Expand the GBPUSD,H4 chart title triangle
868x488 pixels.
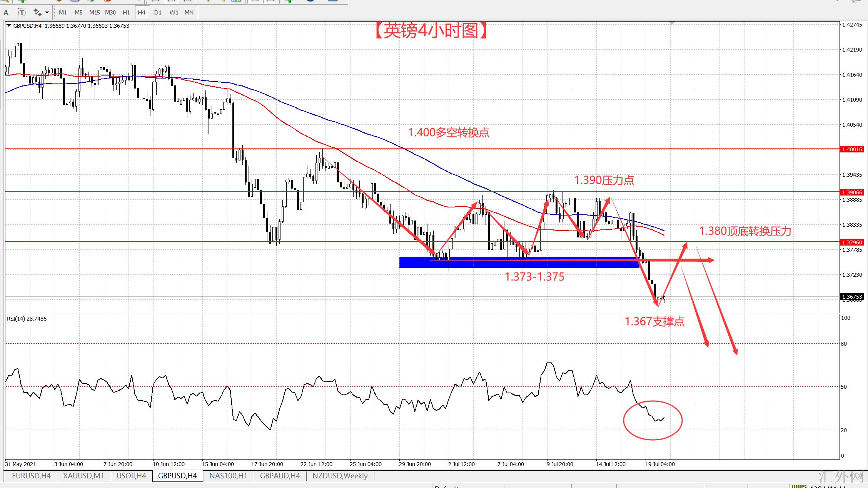tap(9, 26)
